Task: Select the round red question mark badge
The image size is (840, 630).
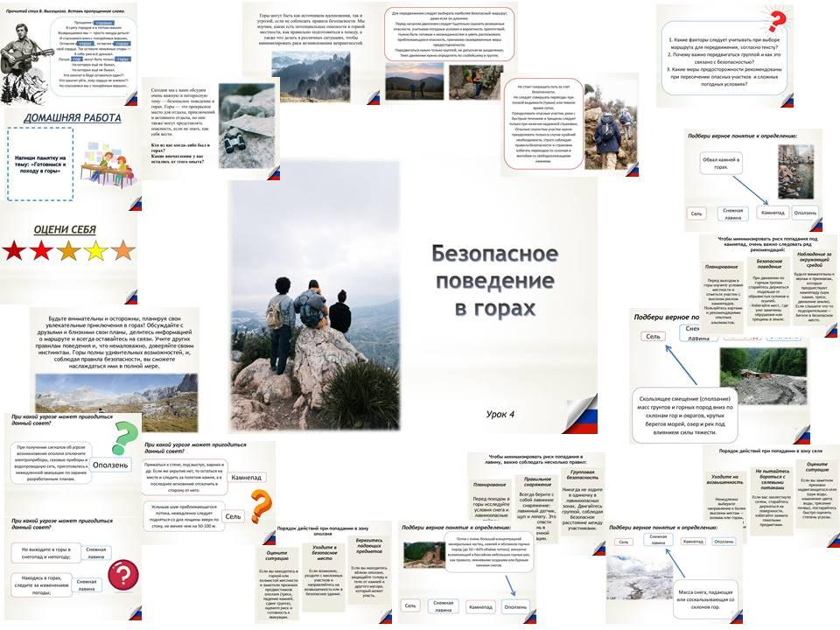Action: [123, 575]
